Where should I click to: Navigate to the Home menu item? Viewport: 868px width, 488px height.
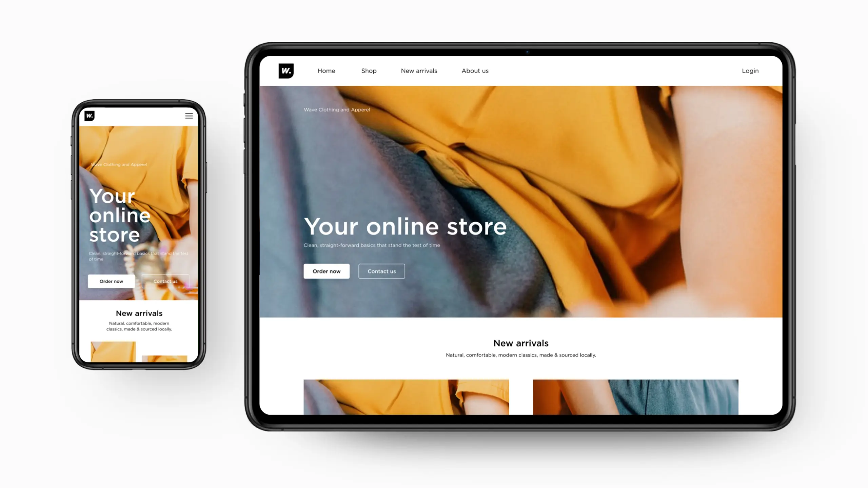tap(326, 70)
